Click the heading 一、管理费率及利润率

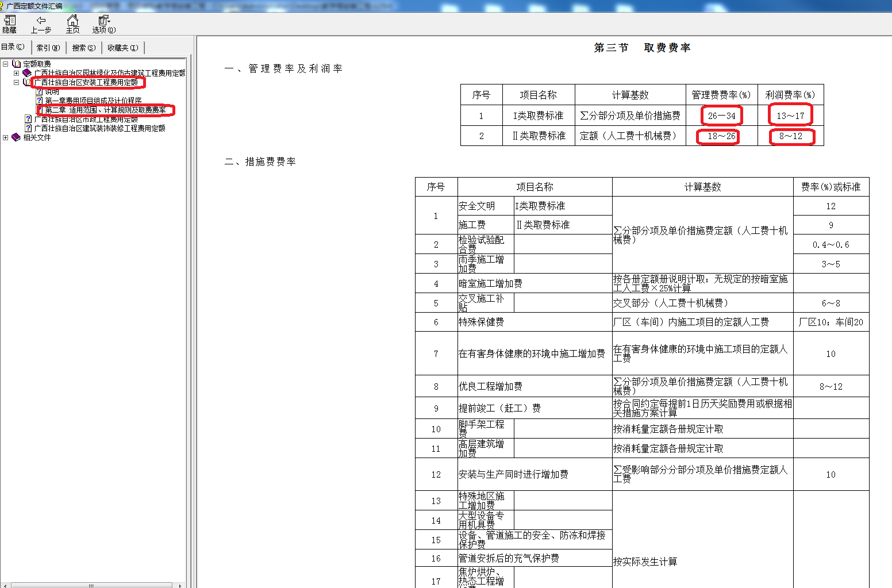click(x=283, y=68)
